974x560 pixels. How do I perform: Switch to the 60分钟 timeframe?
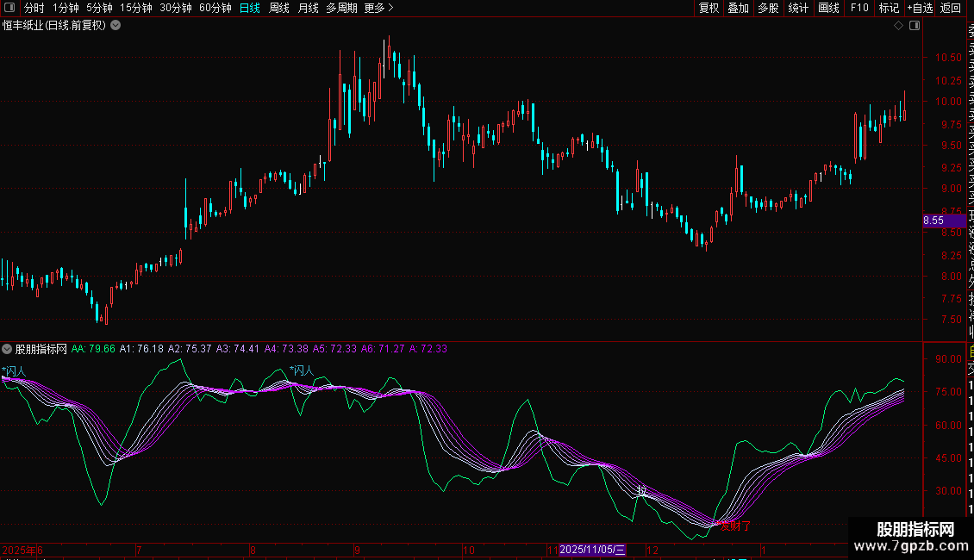(215, 8)
